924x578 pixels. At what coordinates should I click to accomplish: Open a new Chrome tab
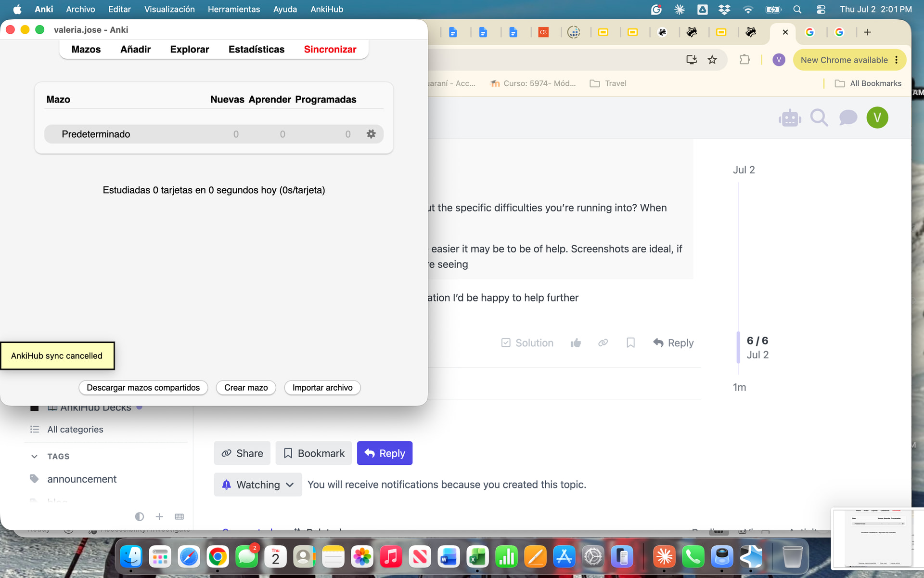[x=867, y=32]
